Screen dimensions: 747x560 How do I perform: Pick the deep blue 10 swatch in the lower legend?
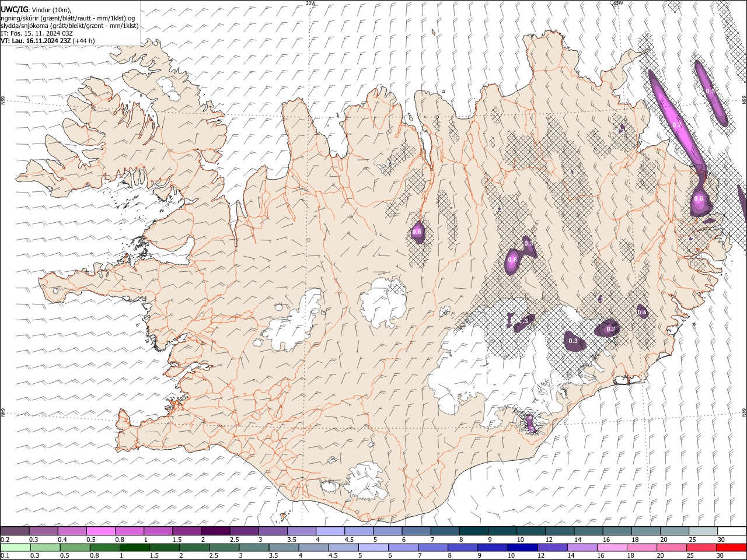tap(522, 548)
